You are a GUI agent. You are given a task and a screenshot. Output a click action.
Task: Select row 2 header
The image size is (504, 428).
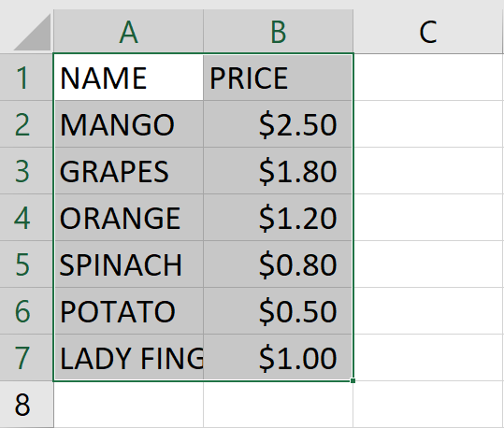click(x=26, y=124)
